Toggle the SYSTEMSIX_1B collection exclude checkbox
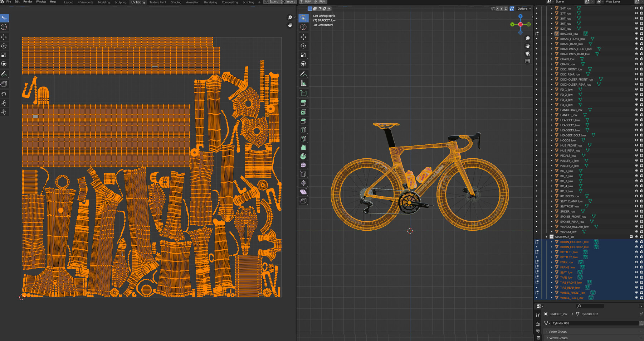644x341 pixels. tap(631, 237)
